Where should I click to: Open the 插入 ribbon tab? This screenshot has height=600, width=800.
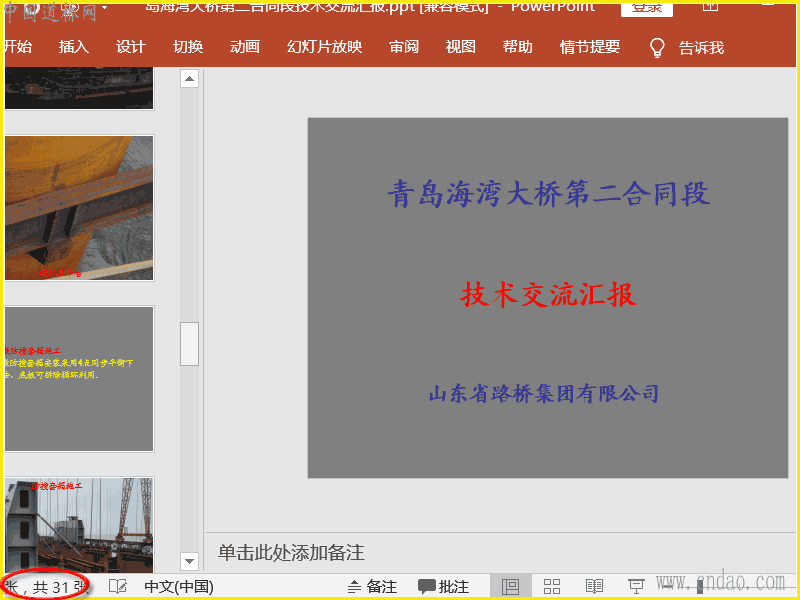pos(74,47)
